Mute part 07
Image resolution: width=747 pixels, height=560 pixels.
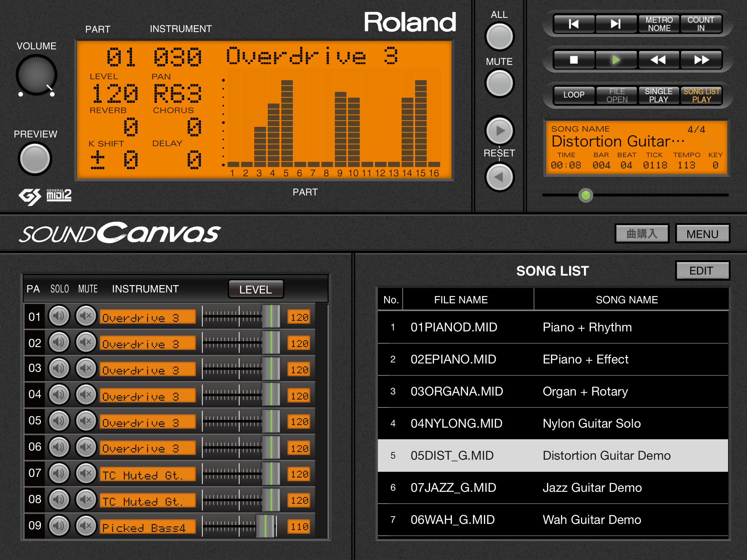pos(86,473)
